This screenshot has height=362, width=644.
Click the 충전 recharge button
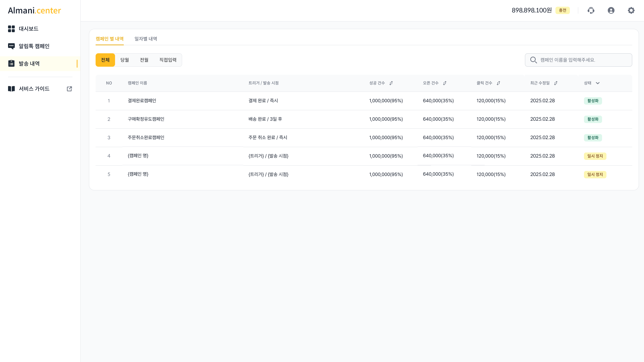(x=562, y=10)
